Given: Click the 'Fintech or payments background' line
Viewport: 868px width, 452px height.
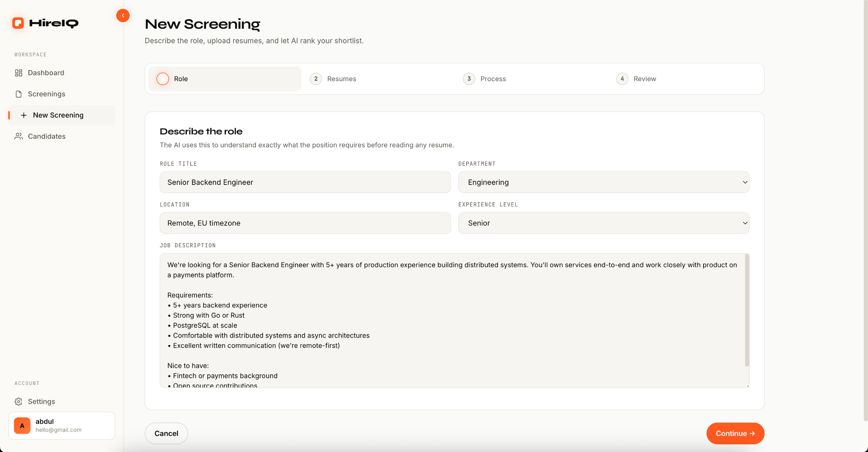Looking at the screenshot, I should (223, 376).
